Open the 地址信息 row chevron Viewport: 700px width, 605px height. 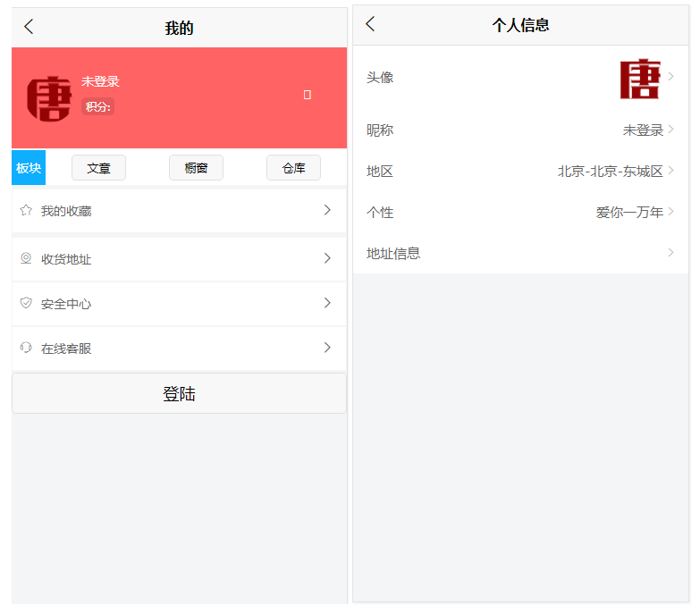[x=671, y=253]
